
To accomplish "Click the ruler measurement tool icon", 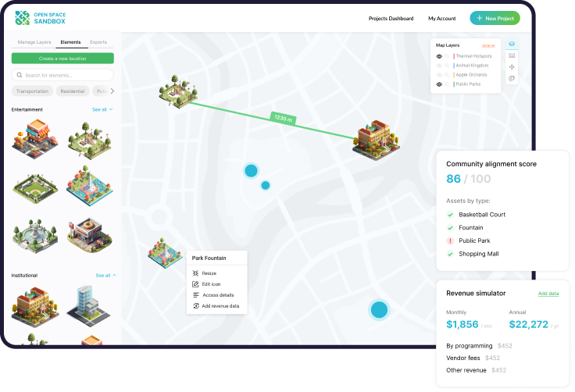I will (x=512, y=56).
